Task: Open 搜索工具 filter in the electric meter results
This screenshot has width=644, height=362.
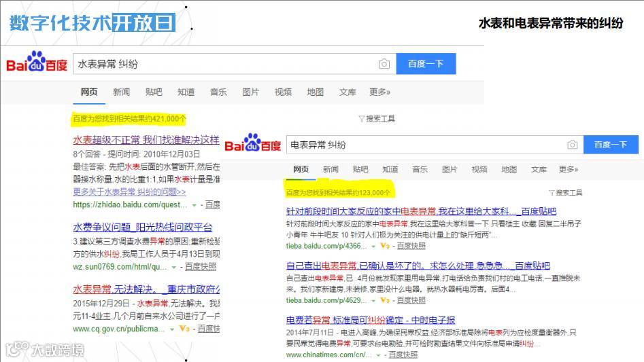Action: [x=566, y=193]
